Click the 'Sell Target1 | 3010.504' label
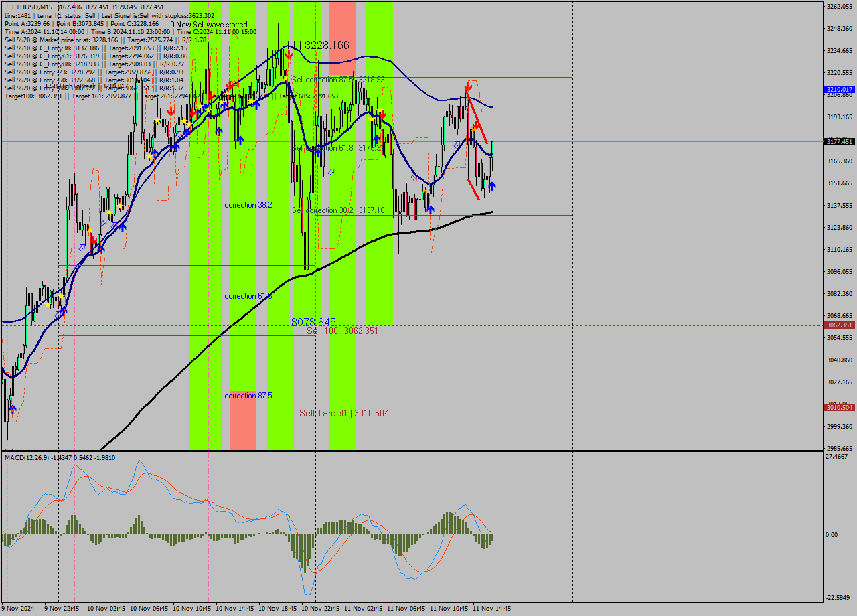857x616 pixels. pyautogui.click(x=344, y=413)
